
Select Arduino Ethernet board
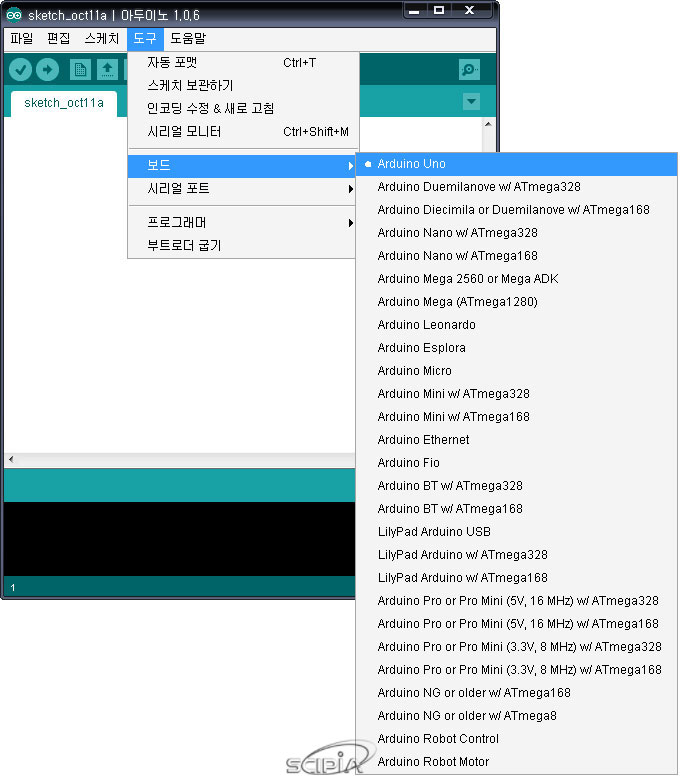pos(516,440)
